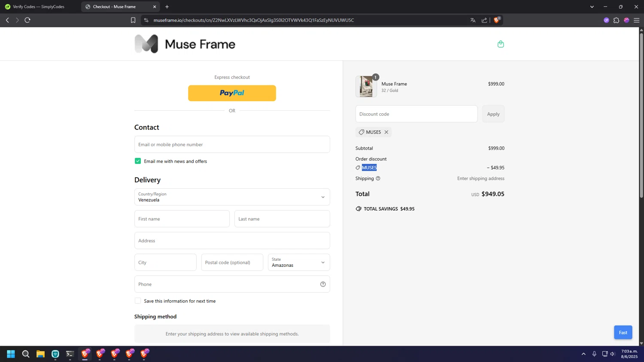Click the network tray icon
The height and width of the screenshot is (362, 644).
[605, 354]
